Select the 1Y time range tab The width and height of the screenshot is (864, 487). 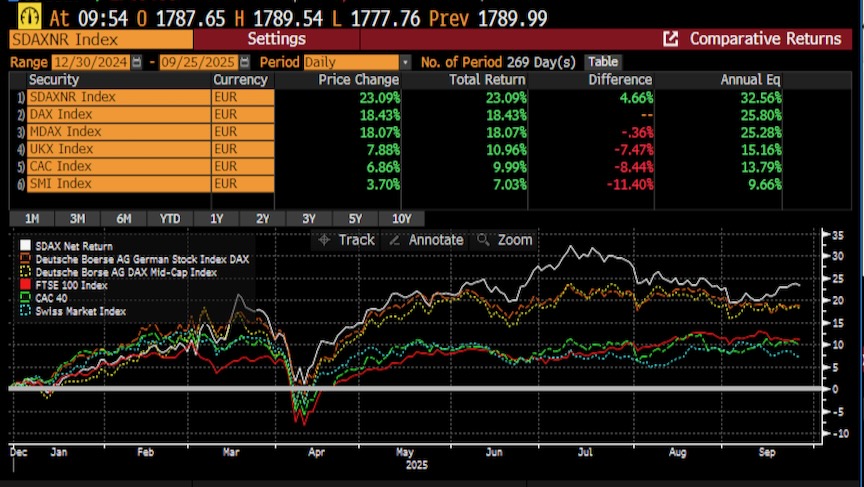tap(215, 218)
